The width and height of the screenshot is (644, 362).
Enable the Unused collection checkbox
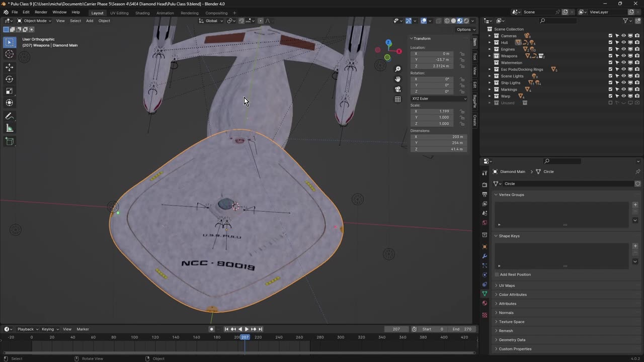coord(610,103)
